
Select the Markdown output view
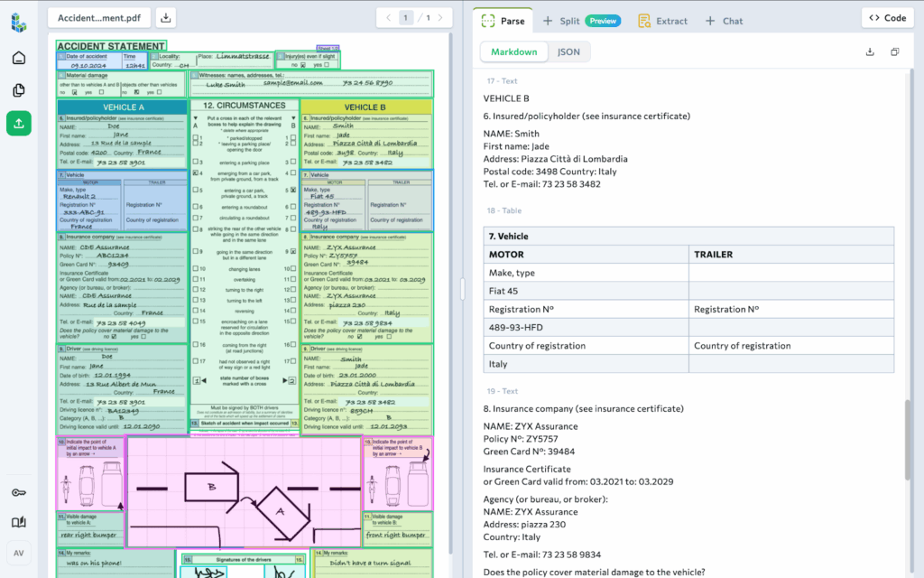point(513,52)
